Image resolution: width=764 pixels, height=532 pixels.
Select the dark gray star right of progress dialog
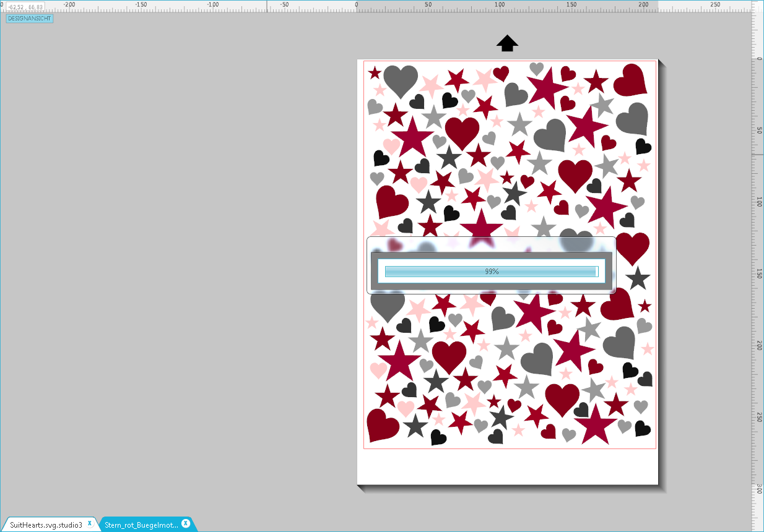point(637,279)
